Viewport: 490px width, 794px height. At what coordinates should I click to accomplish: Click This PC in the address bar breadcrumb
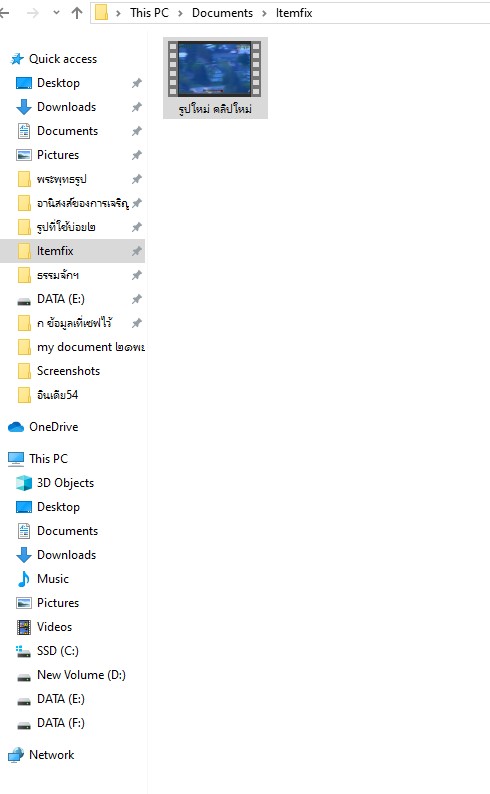point(149,13)
